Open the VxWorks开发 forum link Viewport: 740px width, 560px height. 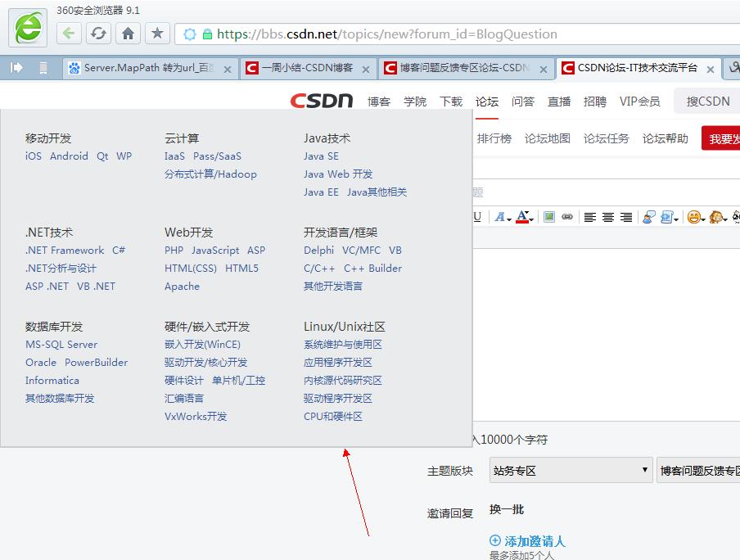pyautogui.click(x=196, y=417)
